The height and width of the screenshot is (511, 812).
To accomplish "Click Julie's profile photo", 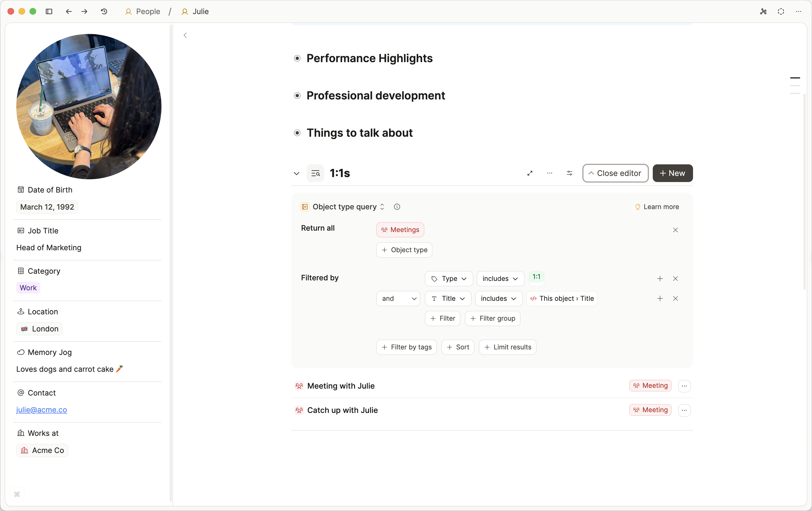I will tap(89, 106).
